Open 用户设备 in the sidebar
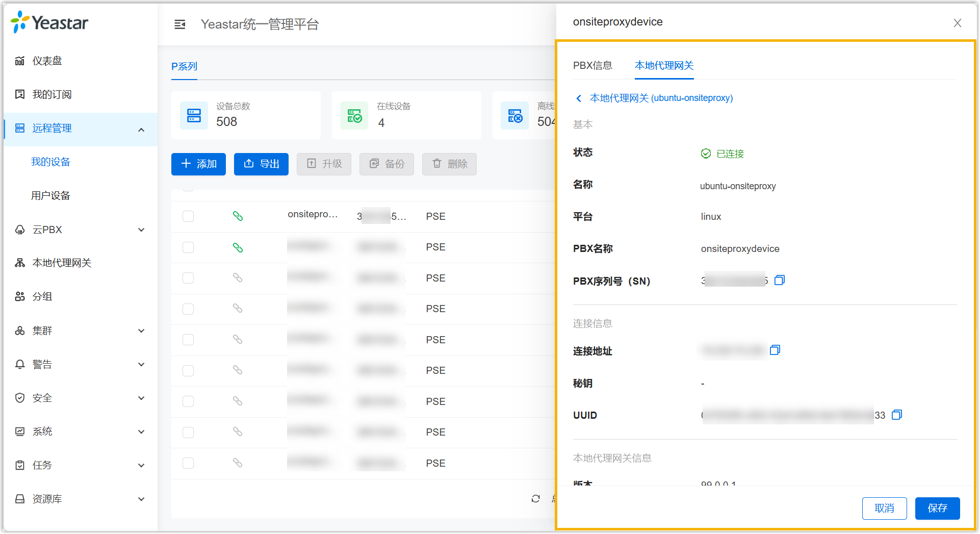The image size is (980, 534). pyautogui.click(x=50, y=195)
